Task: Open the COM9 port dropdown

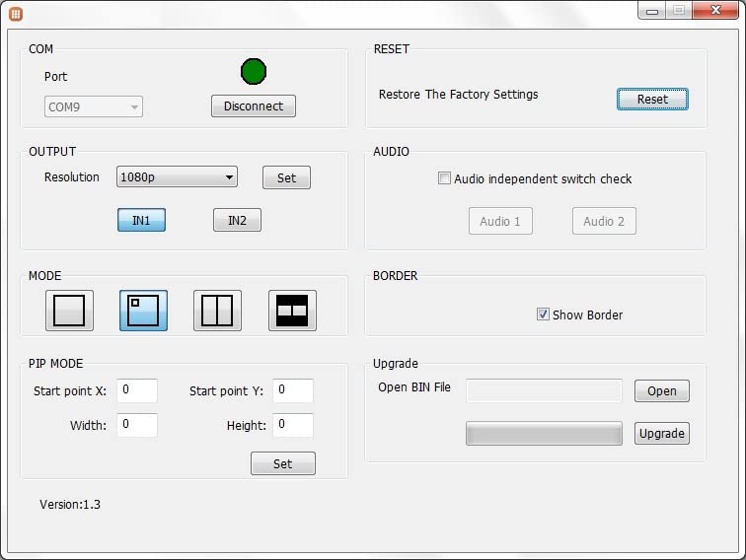Action: tap(94, 106)
